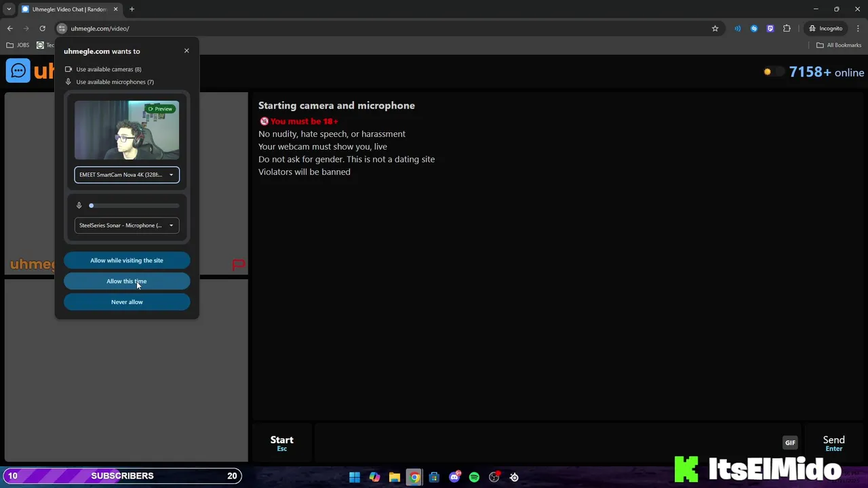Screen dimensions: 868x488
Task: Click Allow while visiting the site
Action: pyautogui.click(x=127, y=260)
